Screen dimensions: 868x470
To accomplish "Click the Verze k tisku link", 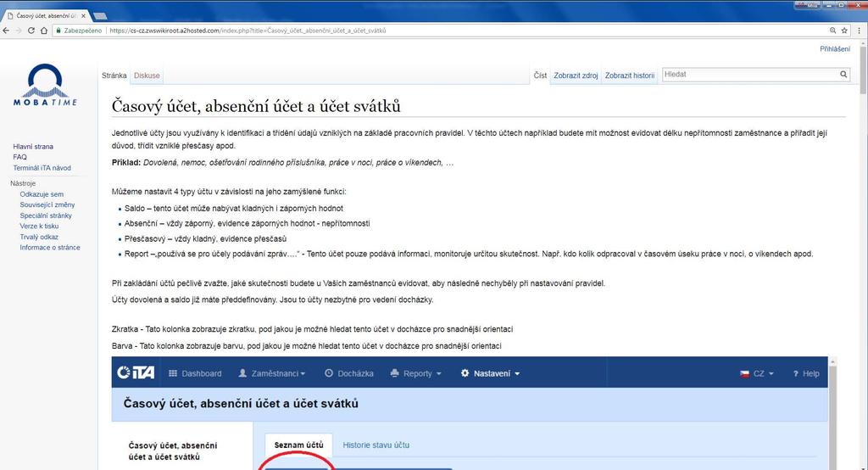I will (39, 227).
